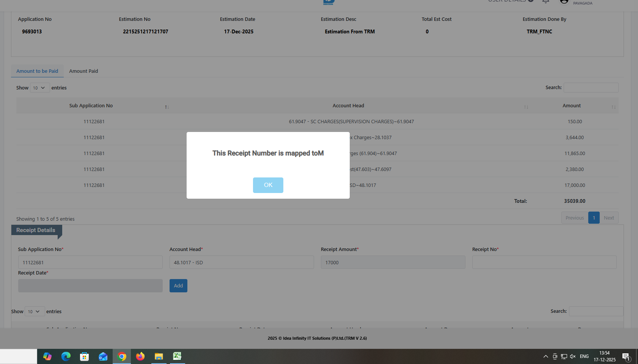
Task: Click total value 35039.00
Action: [575, 201]
